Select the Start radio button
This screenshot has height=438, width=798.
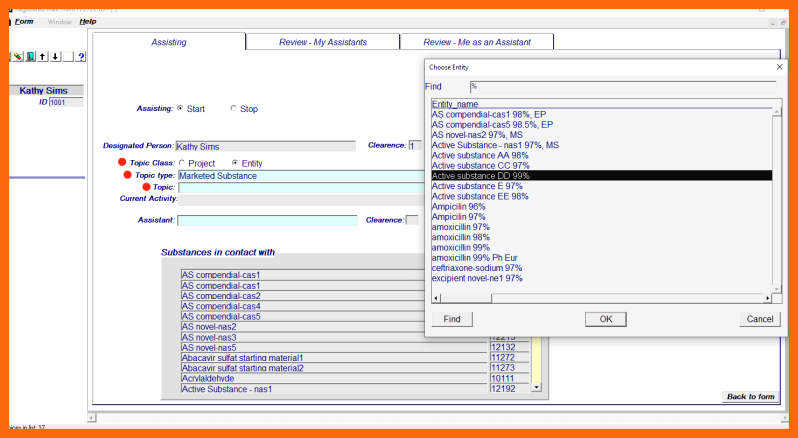pyautogui.click(x=180, y=109)
